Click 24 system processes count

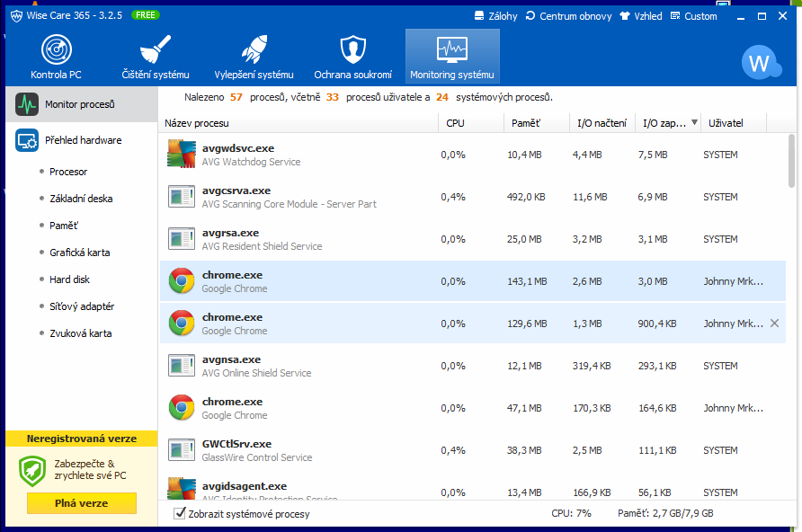click(442, 97)
